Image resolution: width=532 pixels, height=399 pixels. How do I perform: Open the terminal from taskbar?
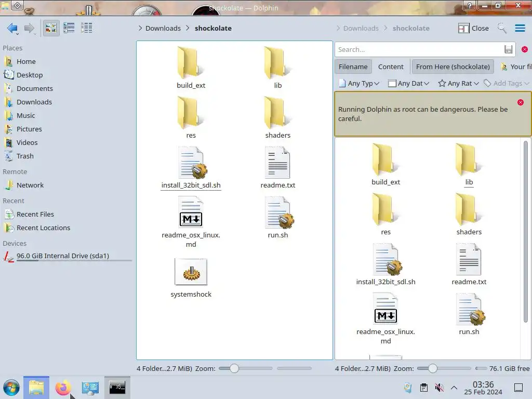click(117, 388)
